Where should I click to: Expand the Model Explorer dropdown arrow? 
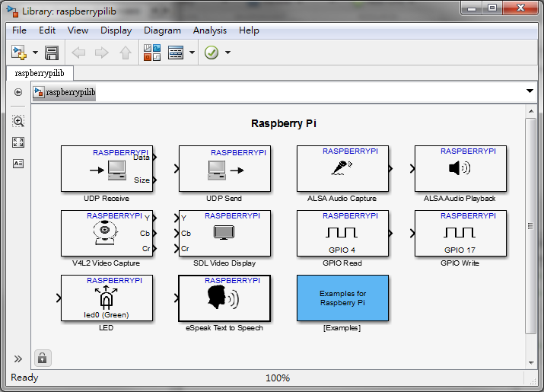tap(192, 53)
